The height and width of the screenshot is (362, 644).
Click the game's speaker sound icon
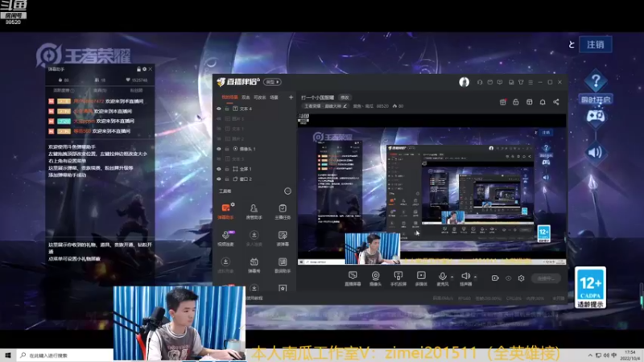(x=595, y=153)
